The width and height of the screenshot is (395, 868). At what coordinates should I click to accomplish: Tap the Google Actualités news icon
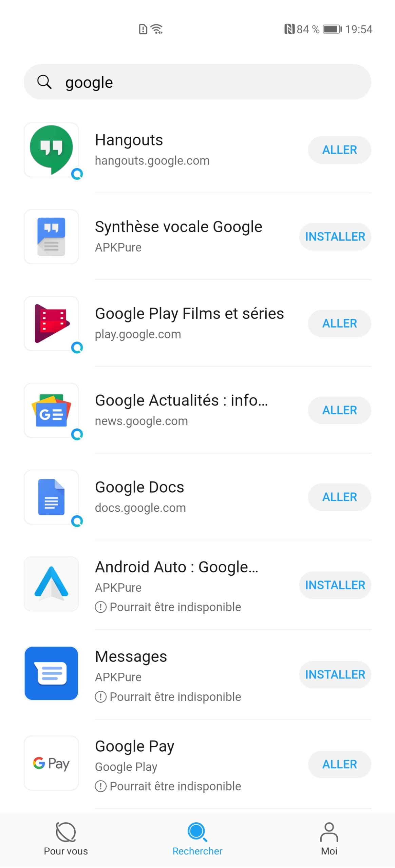(51, 410)
